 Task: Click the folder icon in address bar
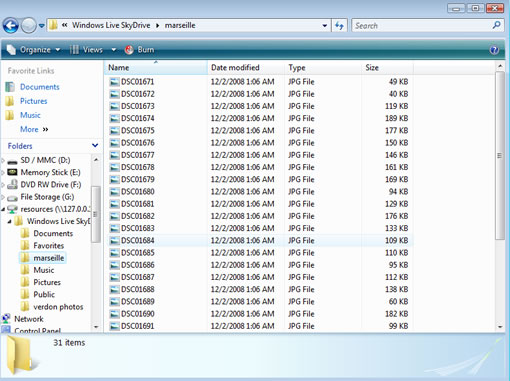[x=53, y=25]
